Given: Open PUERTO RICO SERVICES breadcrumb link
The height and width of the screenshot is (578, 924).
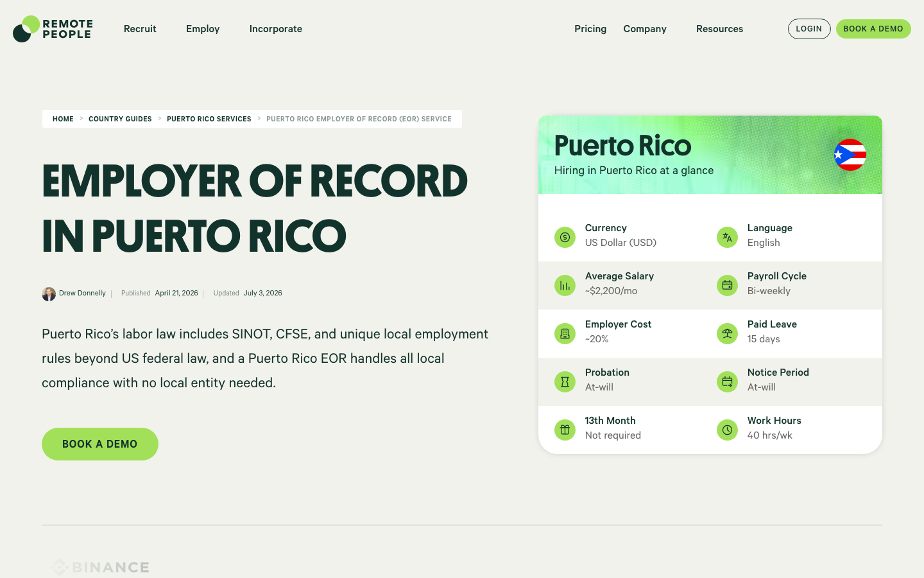Looking at the screenshot, I should click(x=209, y=119).
